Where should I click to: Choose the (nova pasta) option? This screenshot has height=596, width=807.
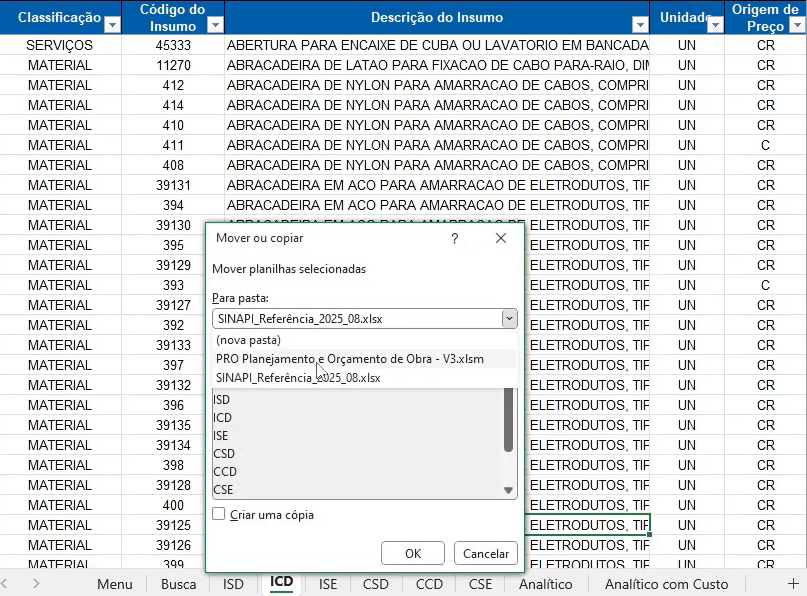248,341
